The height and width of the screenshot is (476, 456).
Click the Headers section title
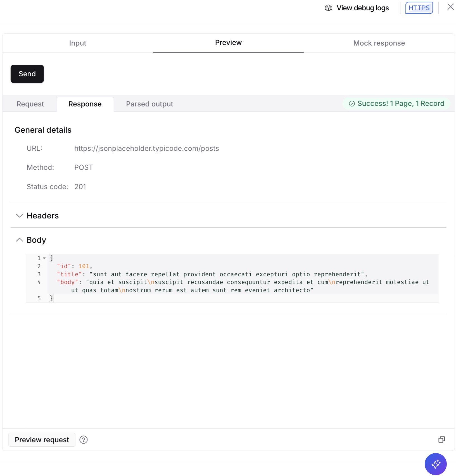click(43, 216)
